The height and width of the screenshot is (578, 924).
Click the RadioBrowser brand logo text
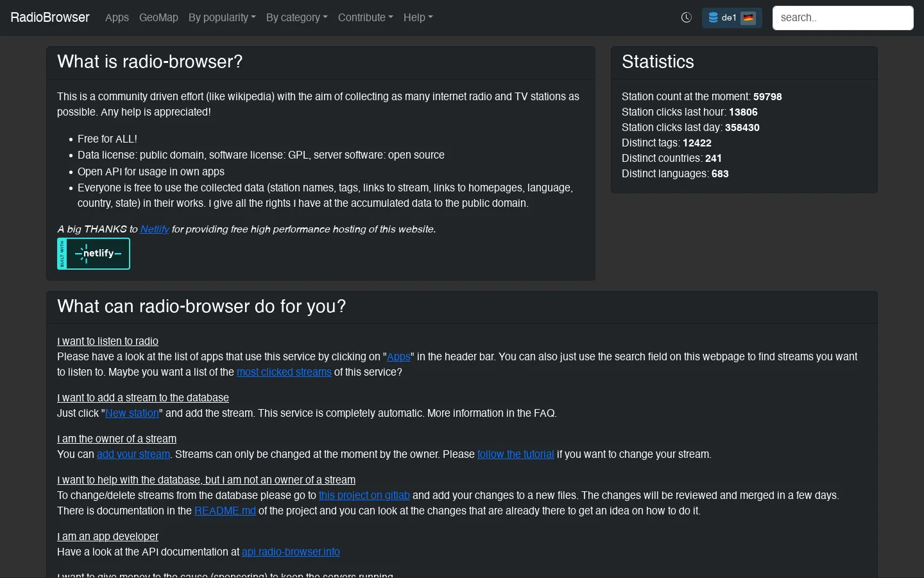[x=50, y=17]
